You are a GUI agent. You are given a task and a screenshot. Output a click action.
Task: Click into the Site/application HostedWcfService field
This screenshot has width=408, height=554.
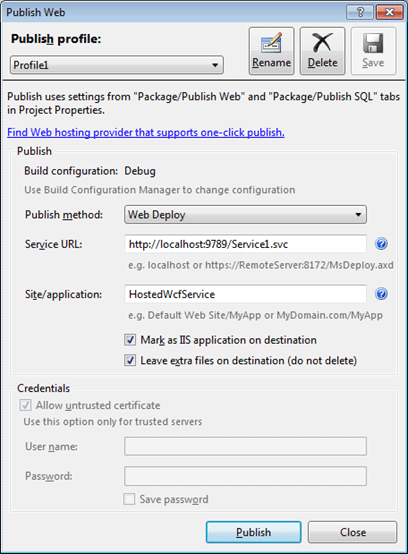(246, 294)
